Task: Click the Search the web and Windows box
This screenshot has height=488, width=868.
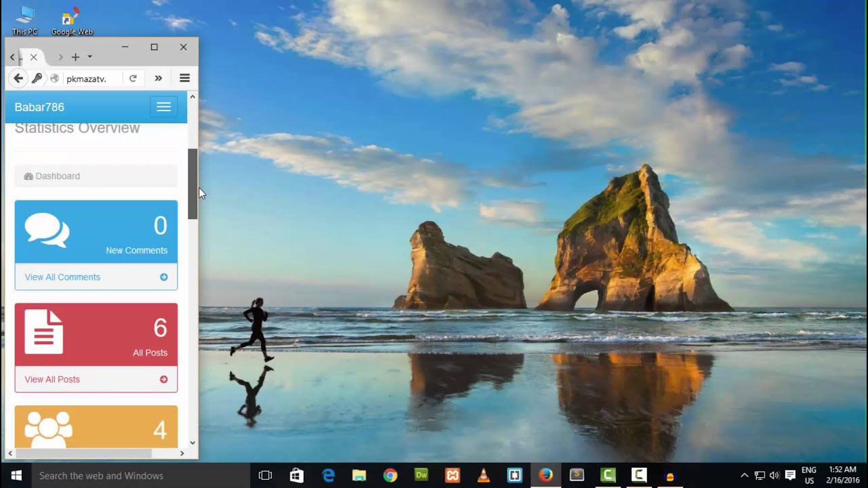Action: pos(141,476)
